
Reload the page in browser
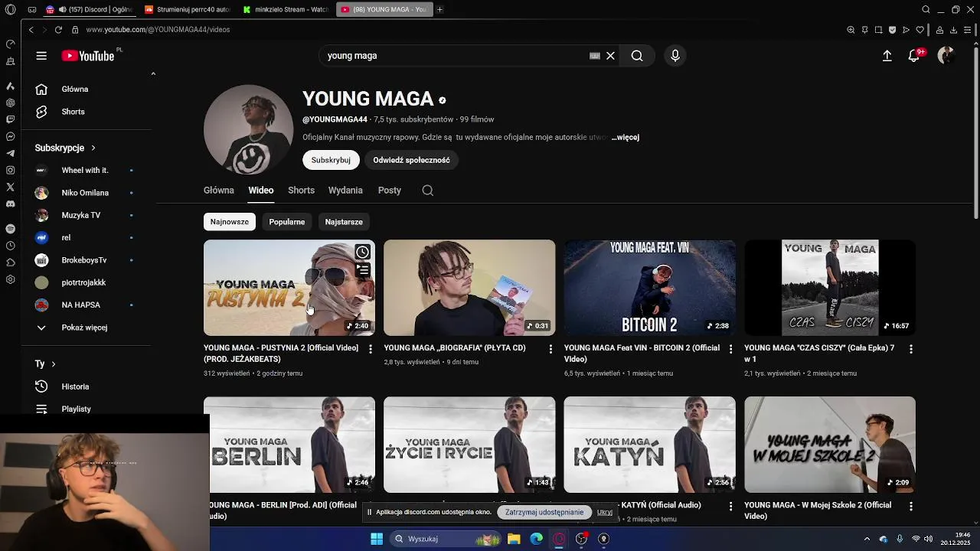coord(58,29)
